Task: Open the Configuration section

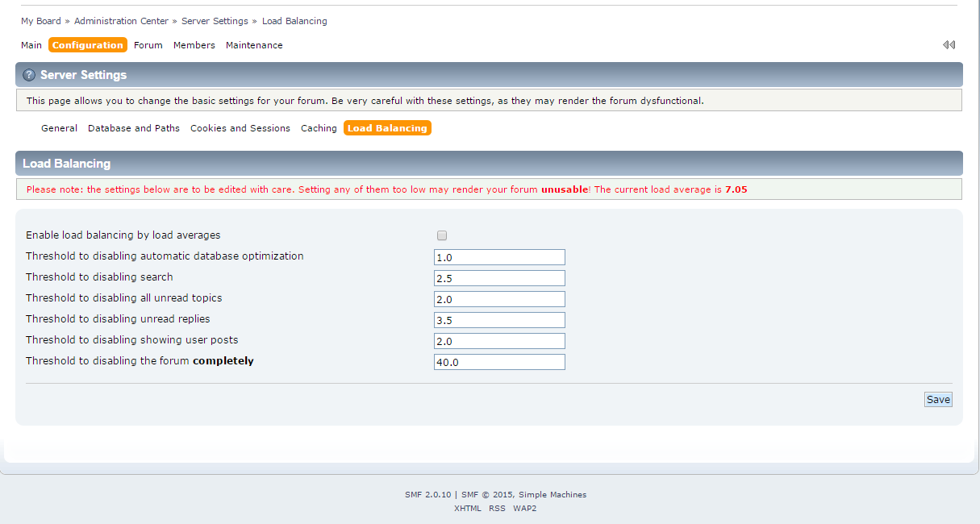Action: pyautogui.click(x=87, y=44)
